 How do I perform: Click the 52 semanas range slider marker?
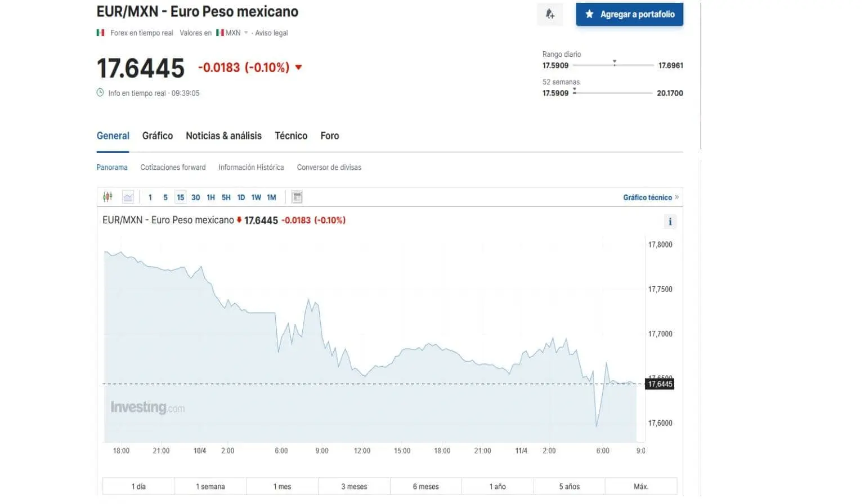click(575, 91)
